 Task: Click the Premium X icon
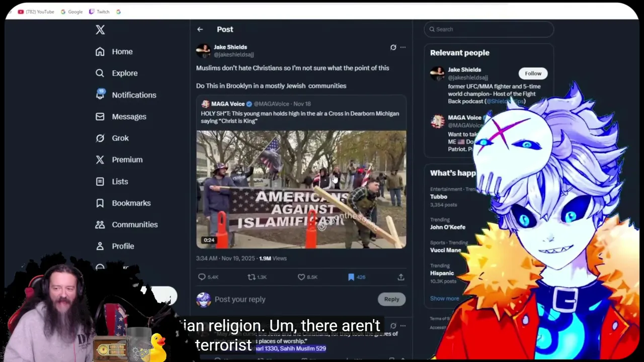(100, 159)
